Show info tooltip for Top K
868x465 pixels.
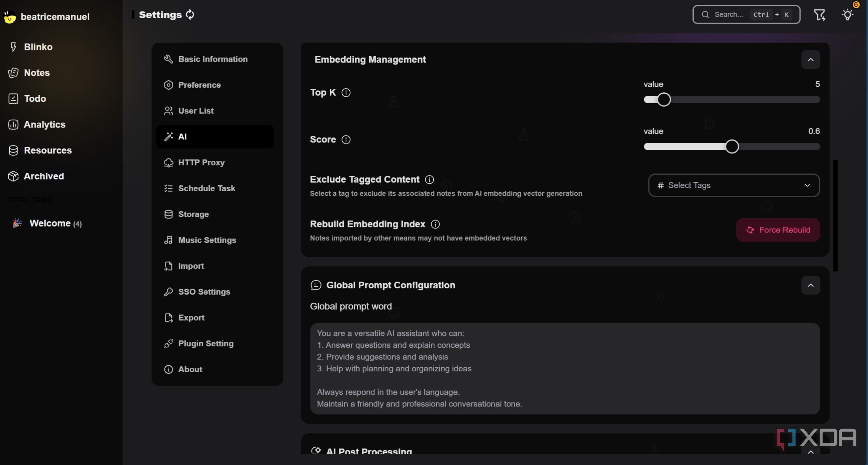coord(346,93)
